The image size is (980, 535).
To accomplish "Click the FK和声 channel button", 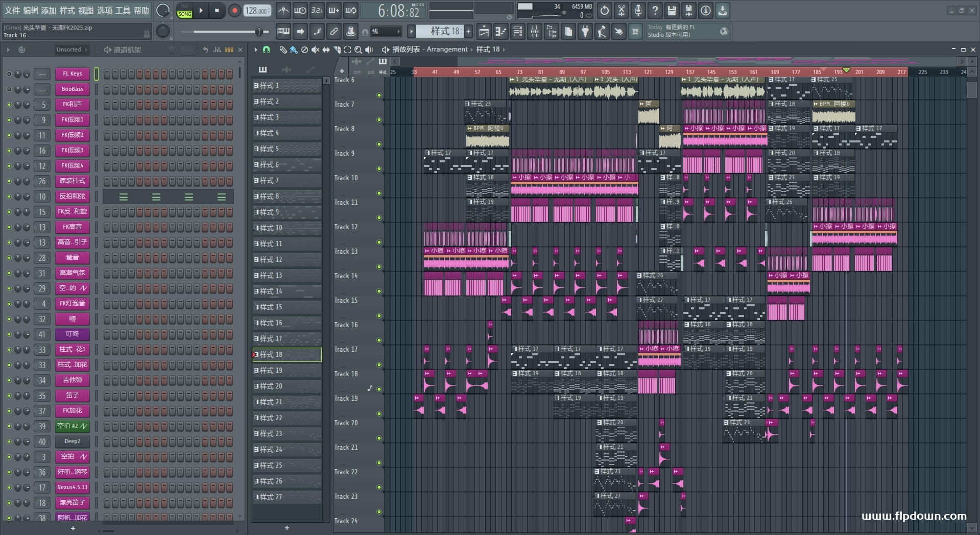I will click(72, 105).
